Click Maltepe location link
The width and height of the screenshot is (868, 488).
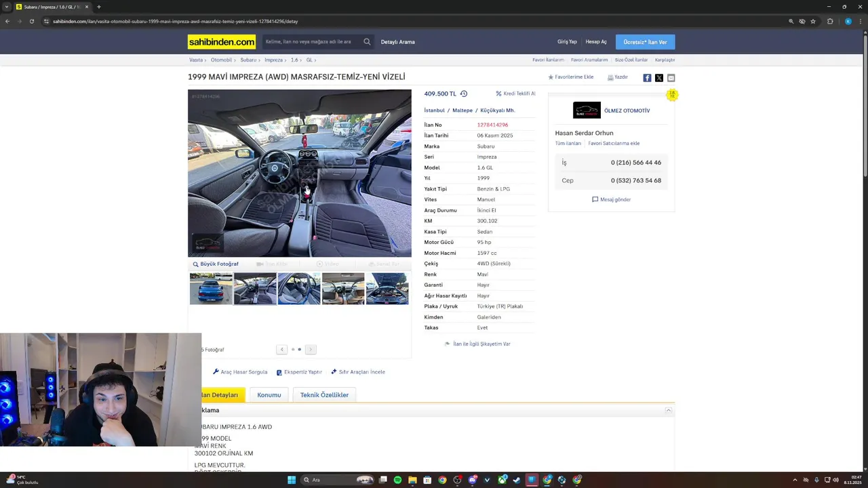click(x=462, y=110)
